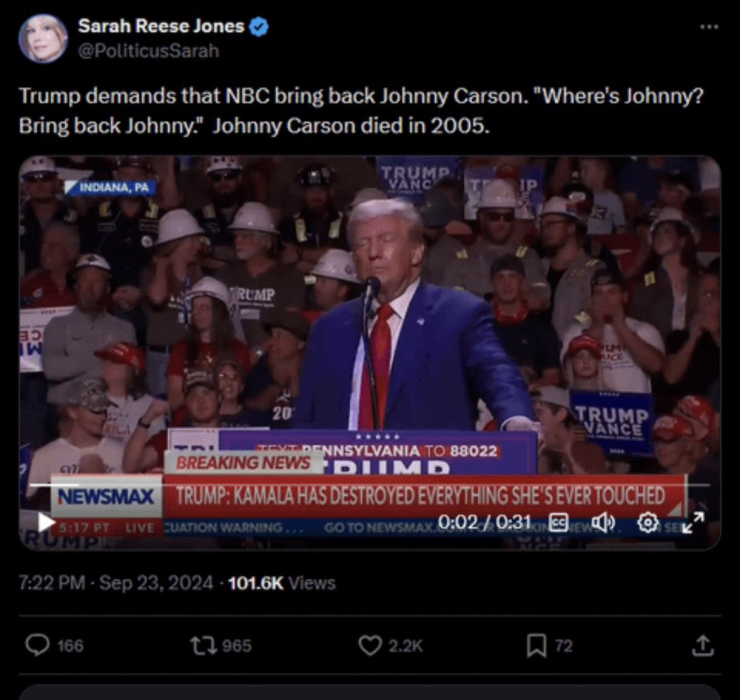Open the three-dot more options menu
Screen dimensions: 740x700
pyautogui.click(x=709, y=27)
